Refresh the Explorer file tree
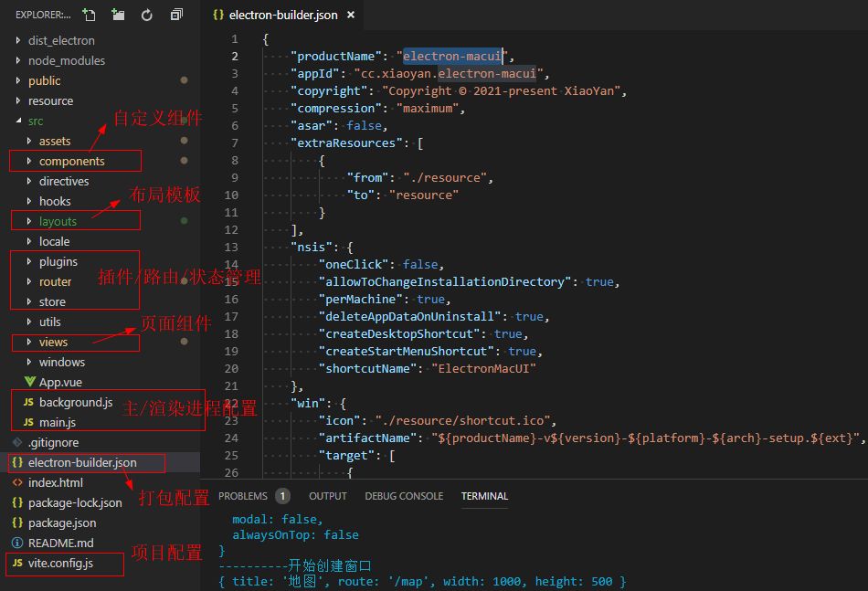 (x=147, y=15)
